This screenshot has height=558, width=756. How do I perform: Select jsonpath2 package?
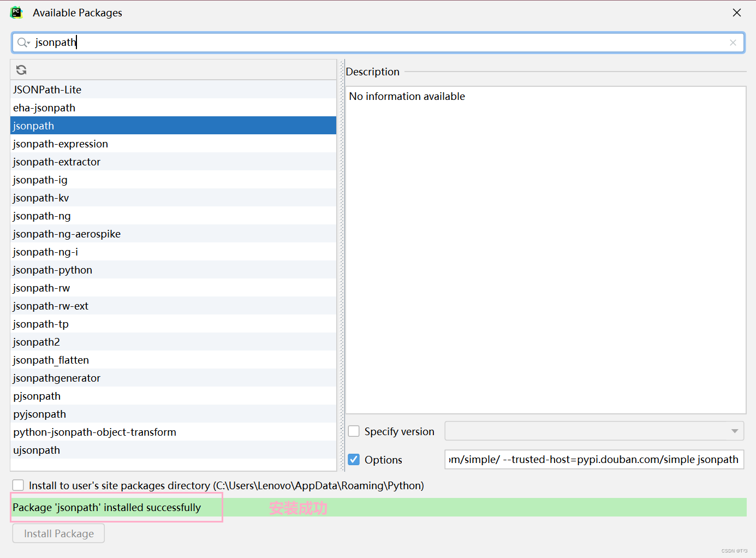pos(173,342)
